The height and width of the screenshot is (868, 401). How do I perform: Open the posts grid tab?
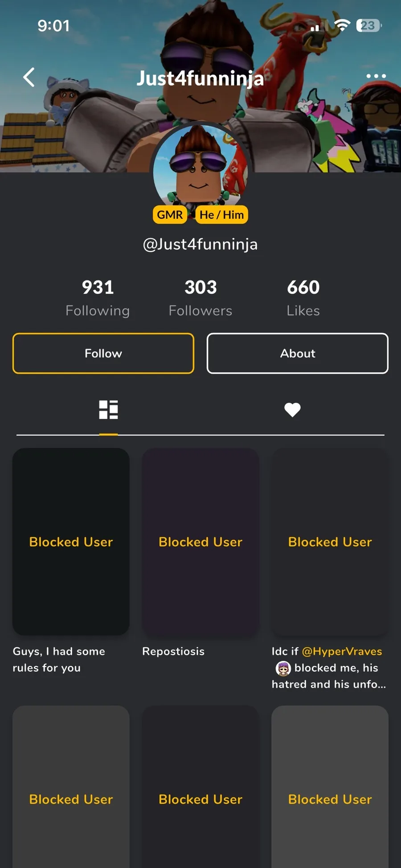108,410
